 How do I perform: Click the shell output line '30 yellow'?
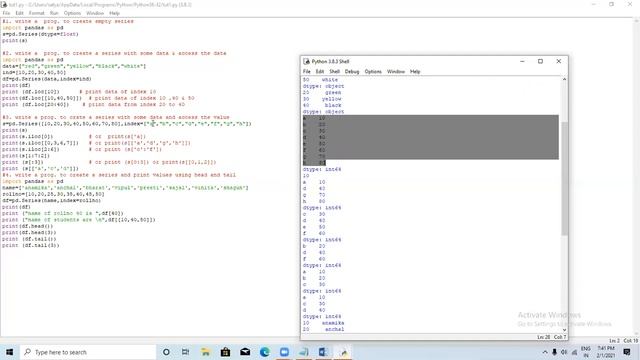[322, 99]
